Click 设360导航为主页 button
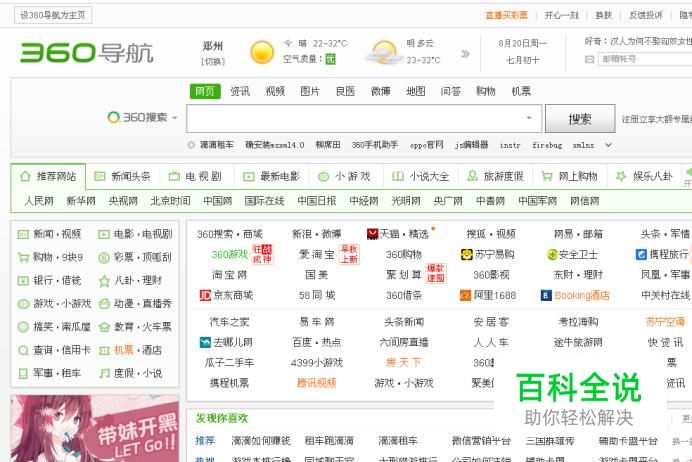The image size is (692, 462). click(x=53, y=15)
